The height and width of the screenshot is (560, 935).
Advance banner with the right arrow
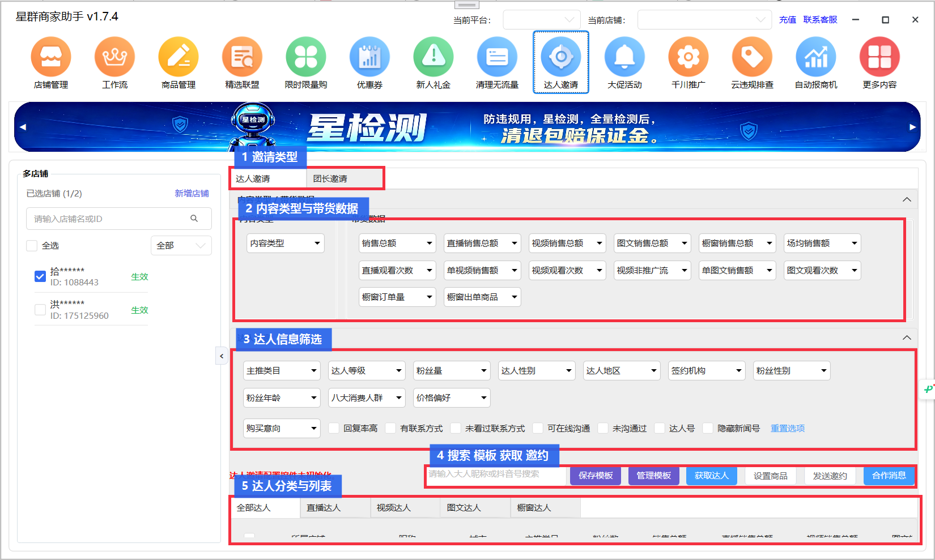point(912,127)
